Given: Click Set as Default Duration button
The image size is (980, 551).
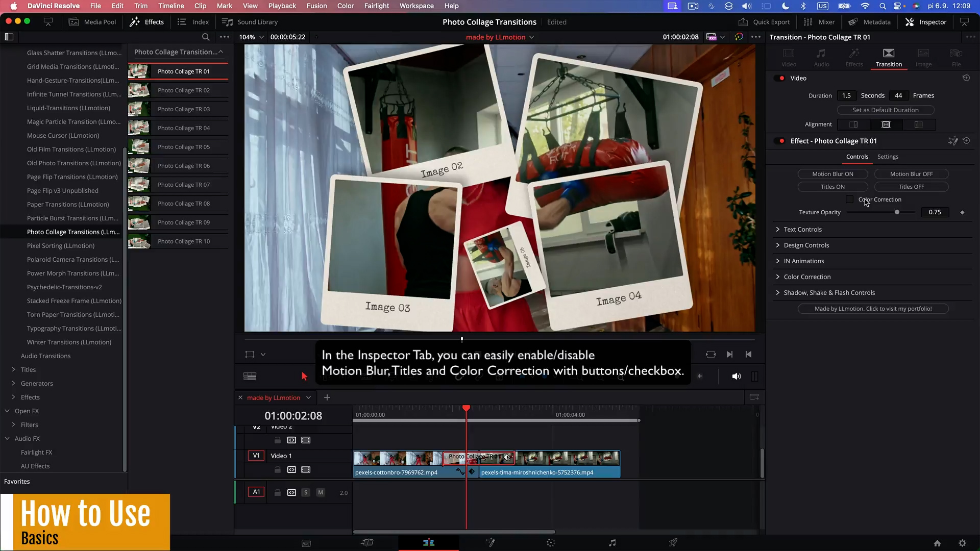Looking at the screenshot, I should [885, 110].
